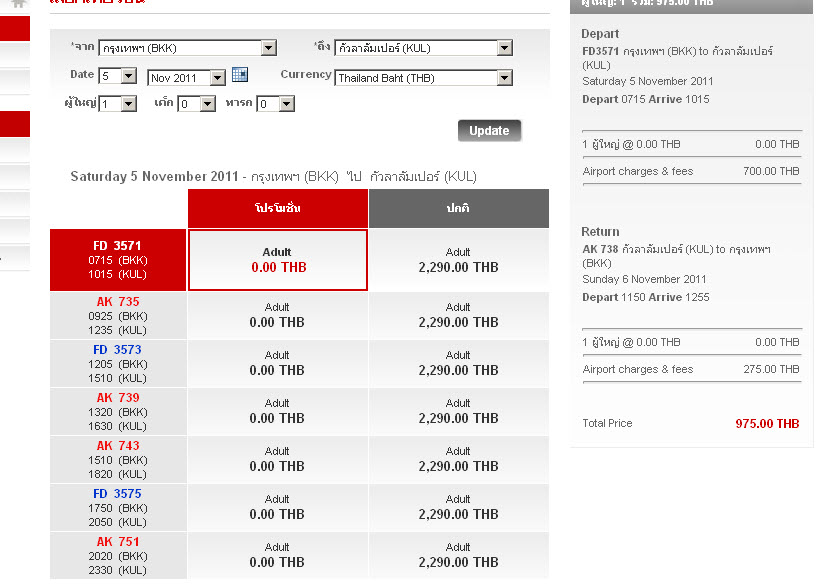Choose the 0.00 THB promo fare for AK 739

(278, 412)
